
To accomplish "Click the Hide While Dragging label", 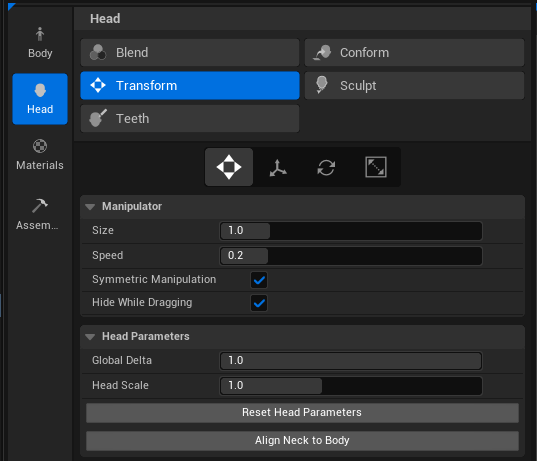I will click(142, 302).
